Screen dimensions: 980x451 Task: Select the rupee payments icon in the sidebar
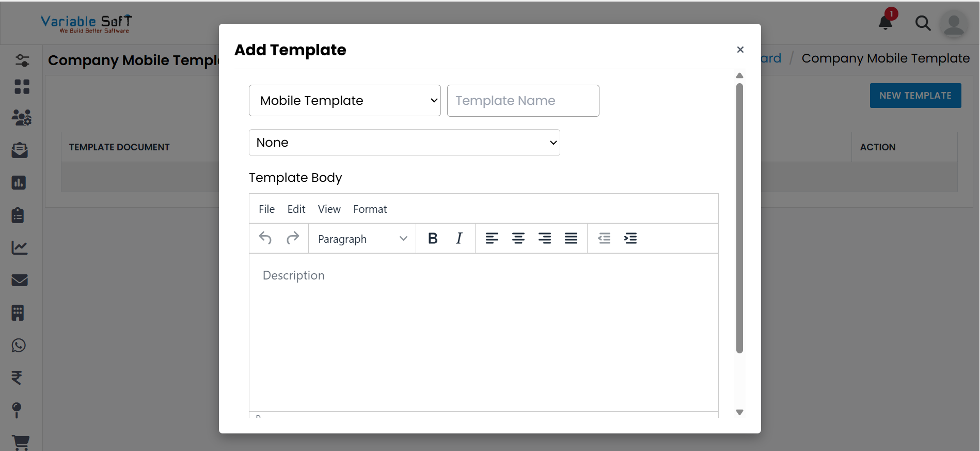[19, 378]
